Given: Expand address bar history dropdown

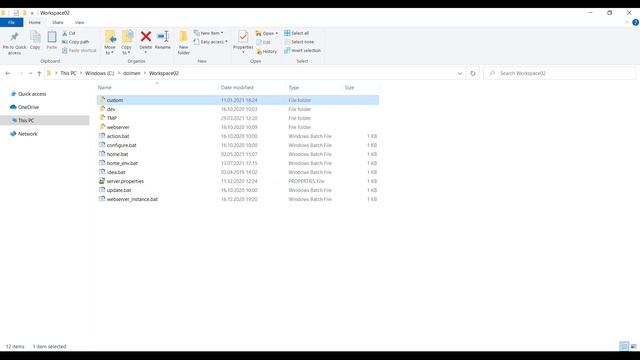Looking at the screenshot, I should [x=460, y=73].
